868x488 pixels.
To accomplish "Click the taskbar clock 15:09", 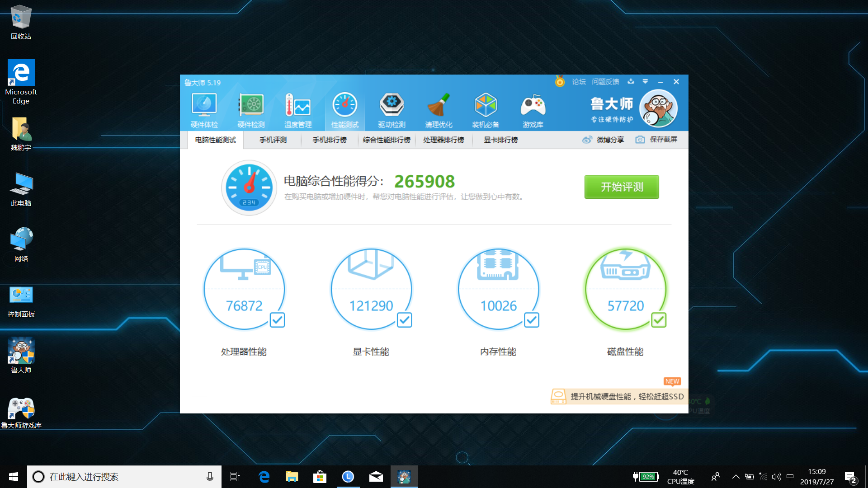I will tap(817, 477).
